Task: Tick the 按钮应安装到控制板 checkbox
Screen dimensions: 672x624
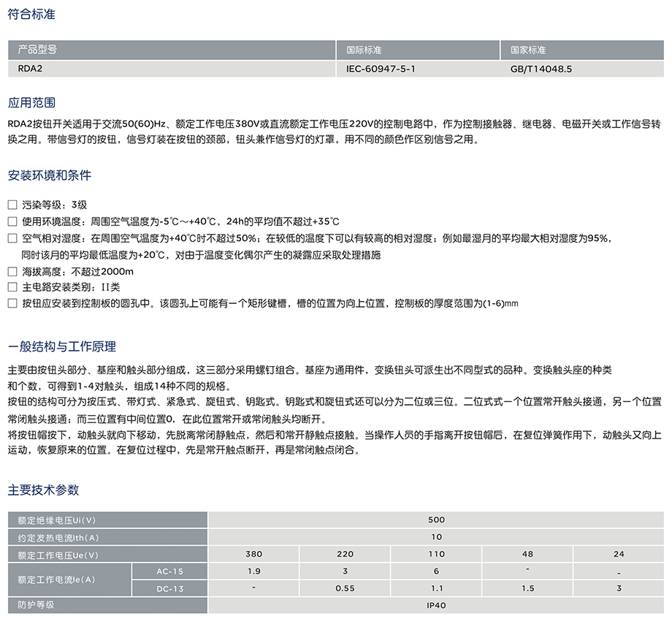Action: tap(12, 303)
